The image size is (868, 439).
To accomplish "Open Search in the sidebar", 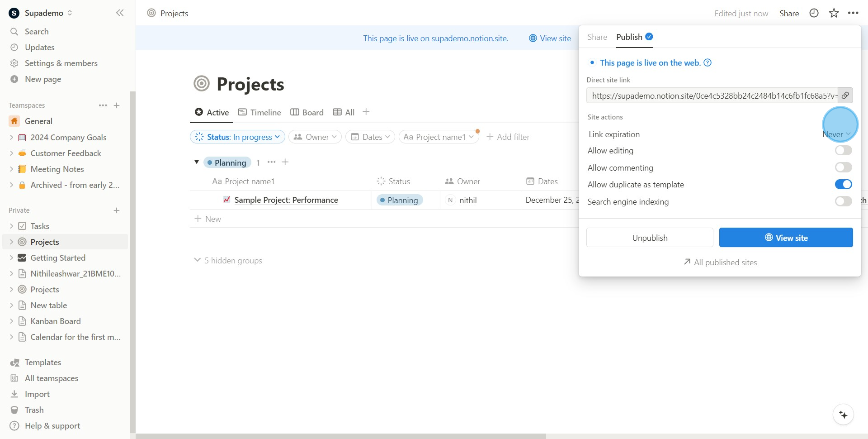I will (37, 32).
